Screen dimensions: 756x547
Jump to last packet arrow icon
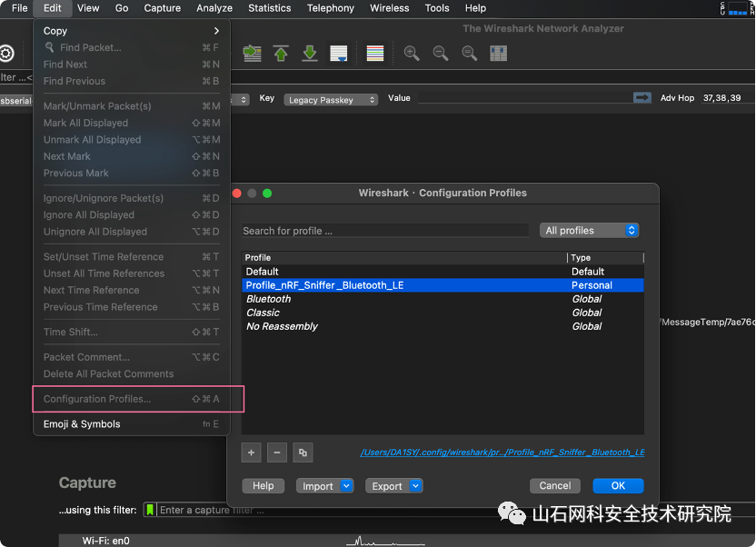[x=310, y=53]
